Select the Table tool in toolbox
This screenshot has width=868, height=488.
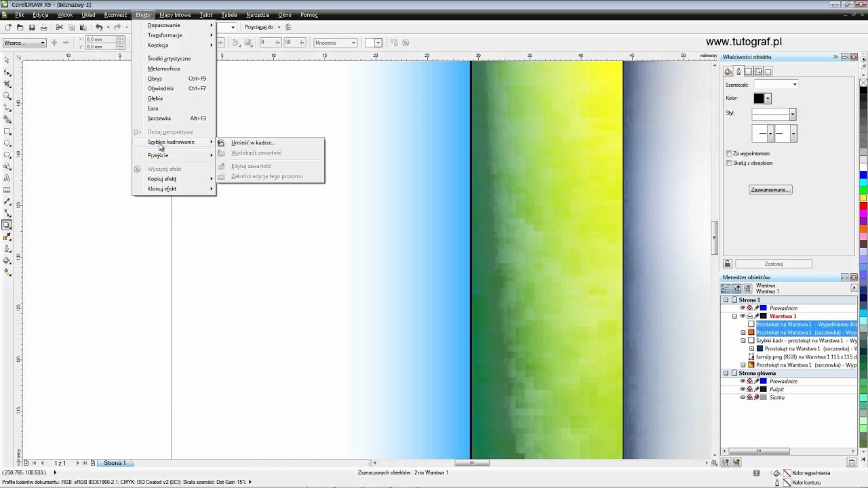(x=7, y=190)
